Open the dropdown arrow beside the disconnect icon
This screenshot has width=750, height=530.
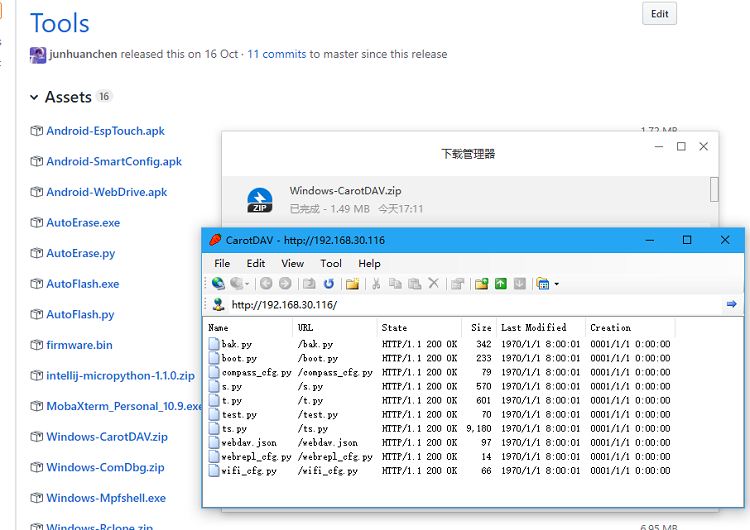point(247,284)
